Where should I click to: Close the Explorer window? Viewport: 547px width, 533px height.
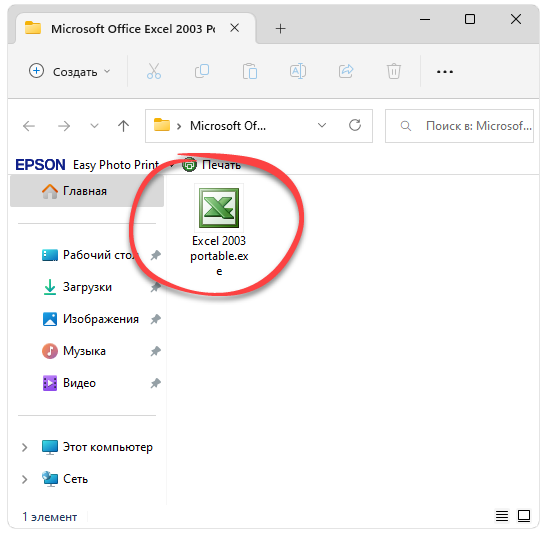[516, 19]
